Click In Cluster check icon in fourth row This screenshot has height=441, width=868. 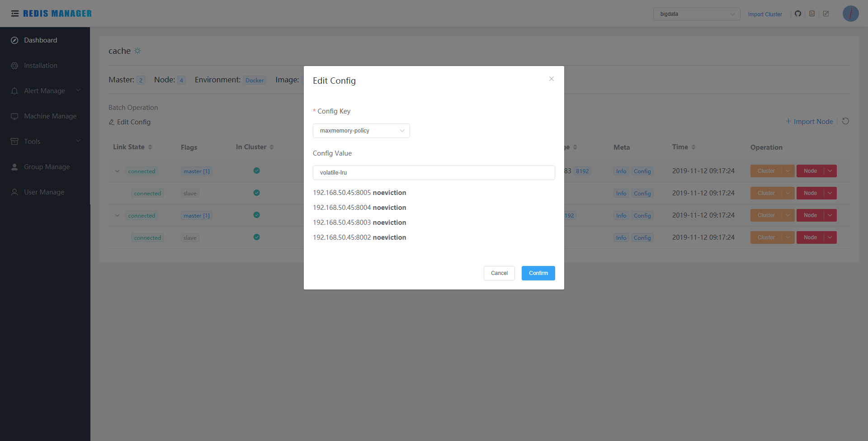click(x=256, y=237)
